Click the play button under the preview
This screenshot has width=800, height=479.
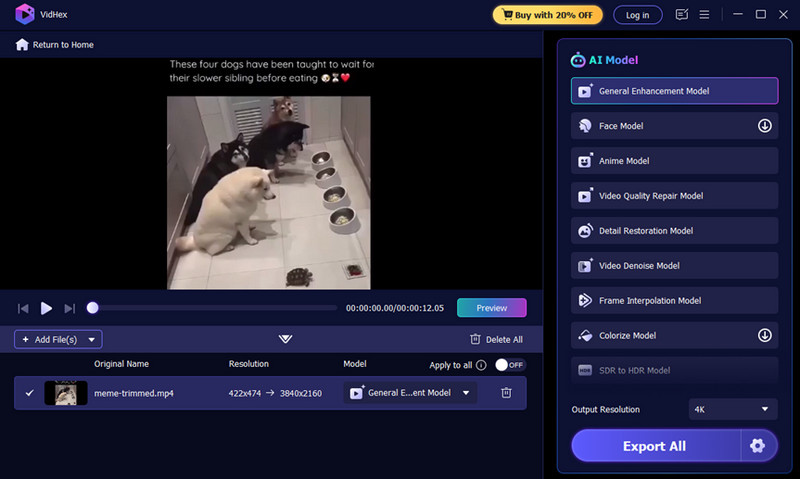pos(46,308)
